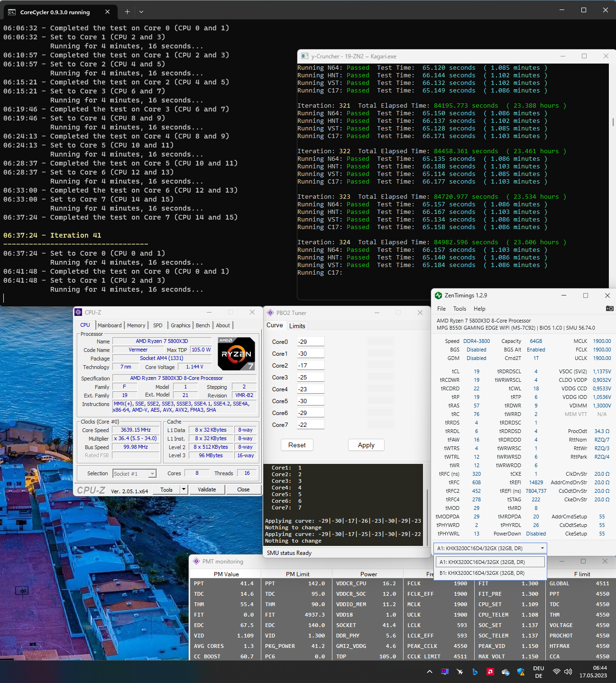Switch to the Bench tab in CPU-Z
This screenshot has height=683, width=616.
tap(203, 325)
